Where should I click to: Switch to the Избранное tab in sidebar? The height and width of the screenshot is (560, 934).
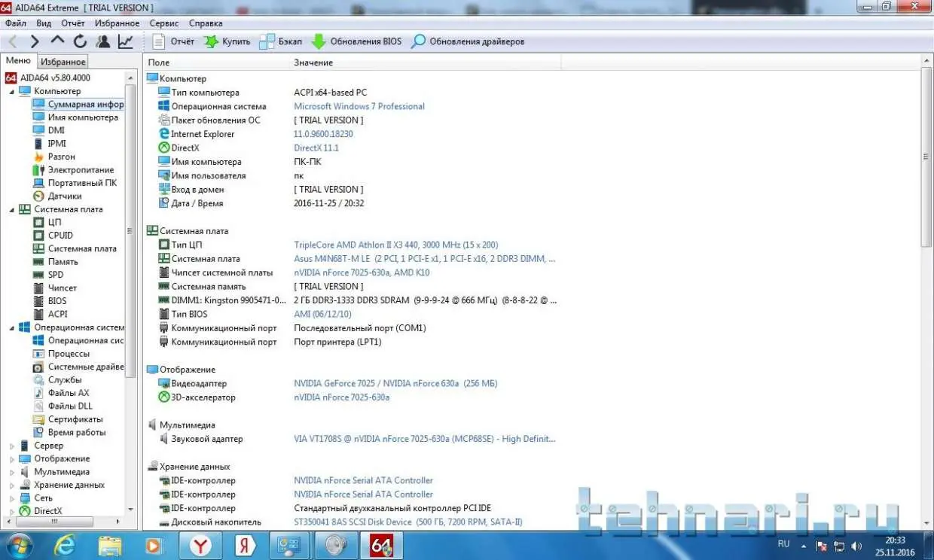(x=63, y=62)
